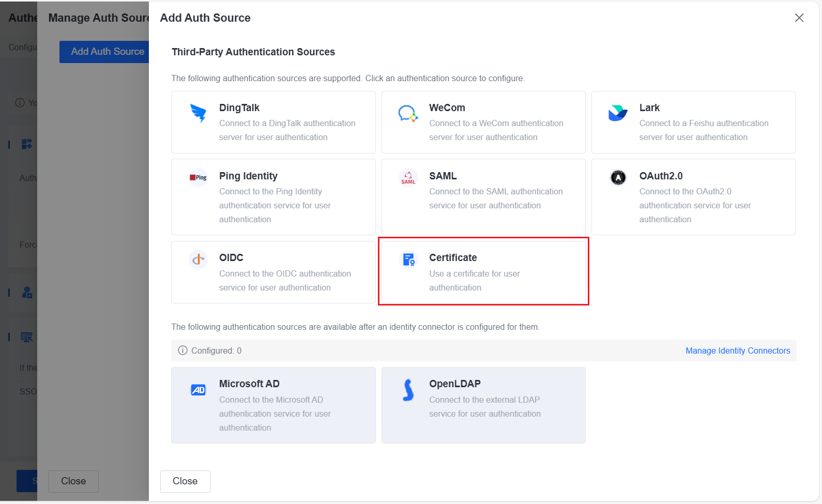Select the DingTalk card title
Viewport: 822px width, 504px height.
[239, 108]
